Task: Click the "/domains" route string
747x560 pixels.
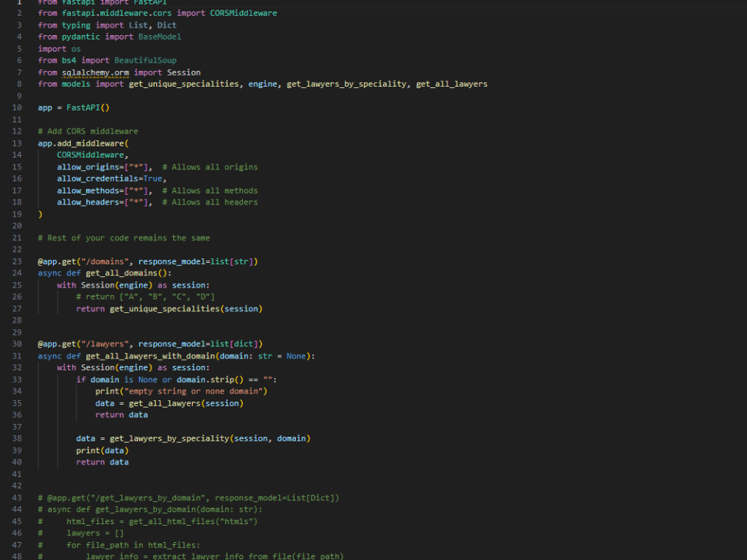Action: [x=105, y=261]
